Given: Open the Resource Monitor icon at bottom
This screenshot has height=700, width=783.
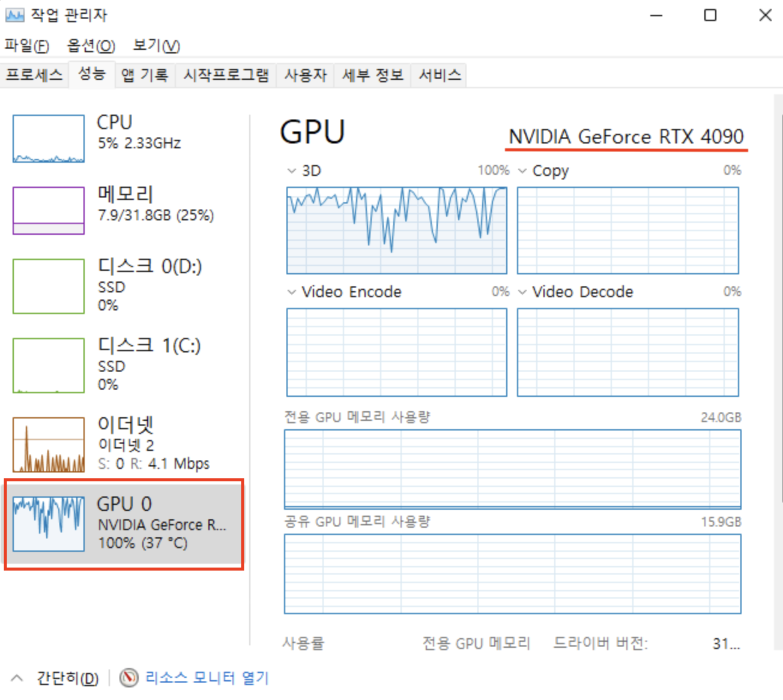Looking at the screenshot, I should (128, 678).
